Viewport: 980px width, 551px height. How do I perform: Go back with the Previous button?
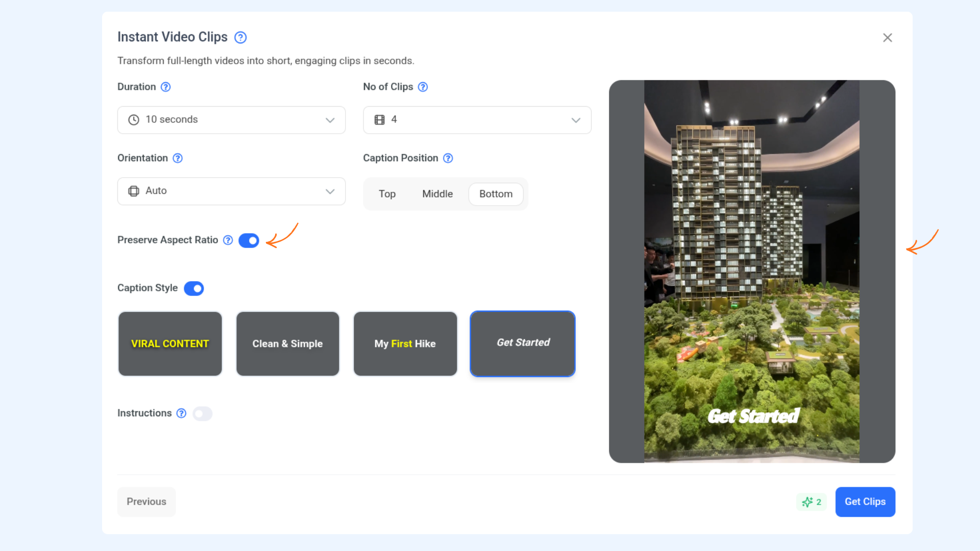point(146,502)
